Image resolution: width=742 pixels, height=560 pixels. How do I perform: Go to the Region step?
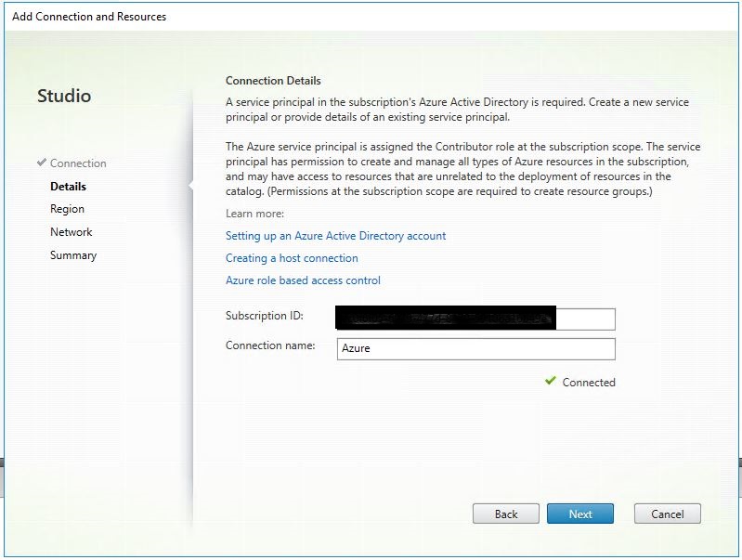[67, 210]
